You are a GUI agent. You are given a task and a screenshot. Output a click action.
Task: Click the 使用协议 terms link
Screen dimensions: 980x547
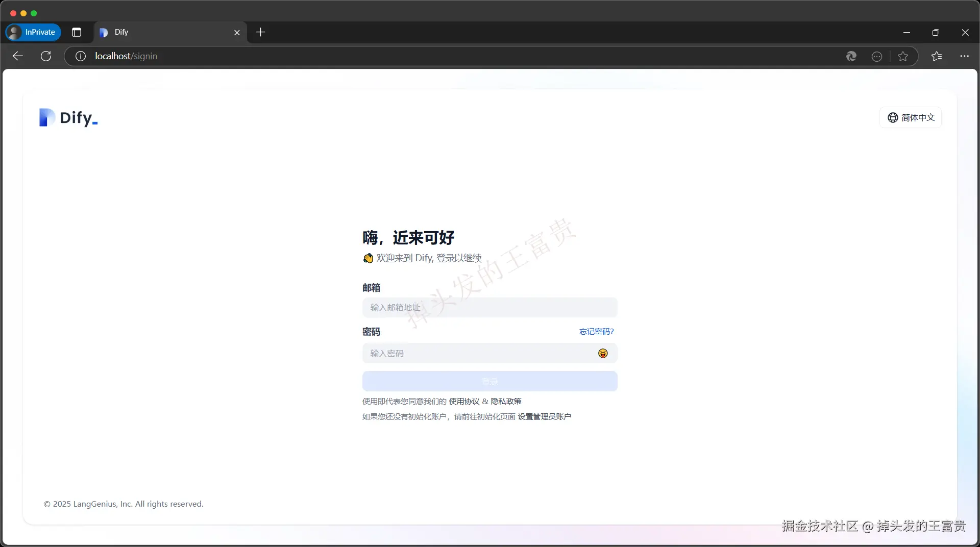[x=464, y=401]
